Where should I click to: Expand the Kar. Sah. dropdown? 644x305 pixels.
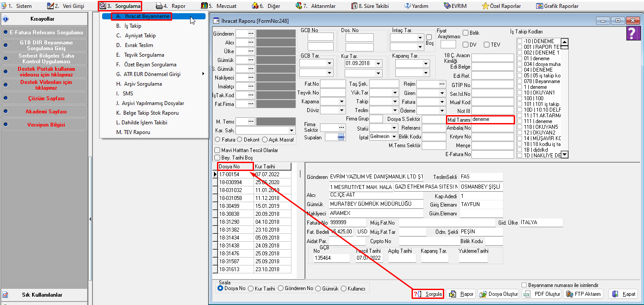[x=291, y=131]
